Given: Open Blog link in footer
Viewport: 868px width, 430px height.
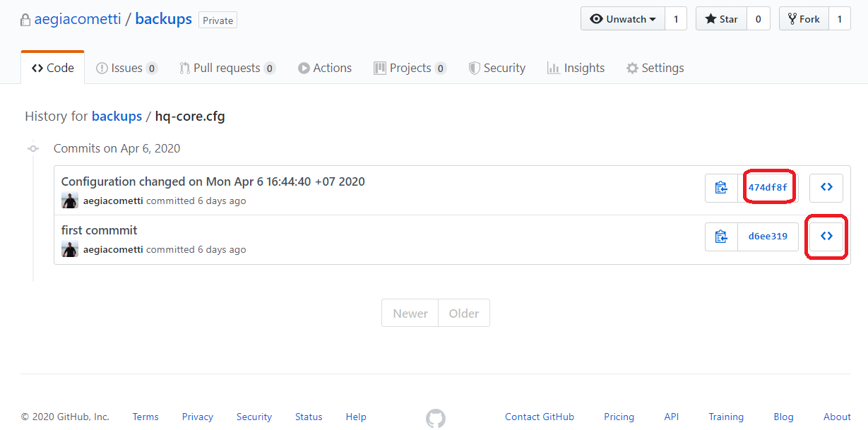Looking at the screenshot, I should click(783, 417).
